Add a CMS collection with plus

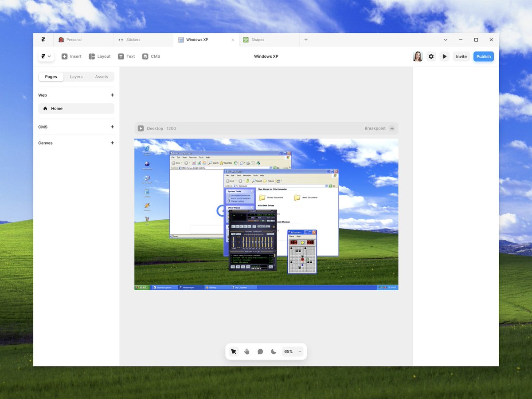(112, 127)
